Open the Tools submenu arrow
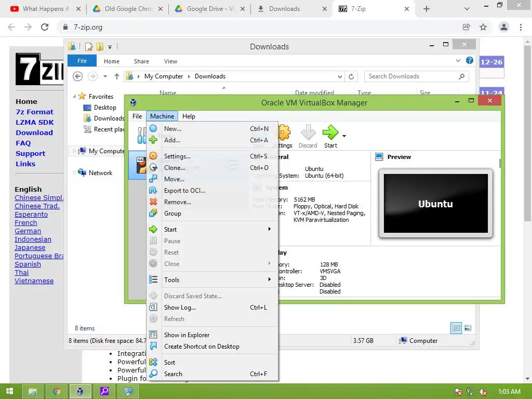This screenshot has width=532, height=399. [270, 279]
